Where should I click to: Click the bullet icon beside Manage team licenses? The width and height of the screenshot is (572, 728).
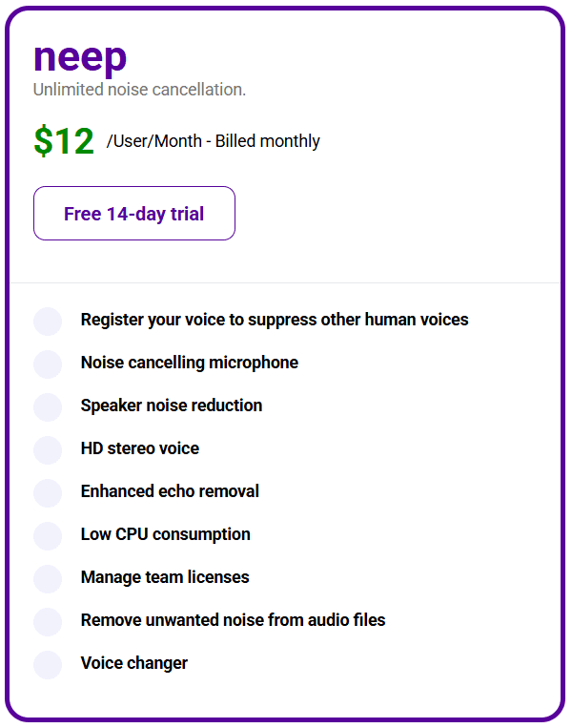click(x=48, y=578)
